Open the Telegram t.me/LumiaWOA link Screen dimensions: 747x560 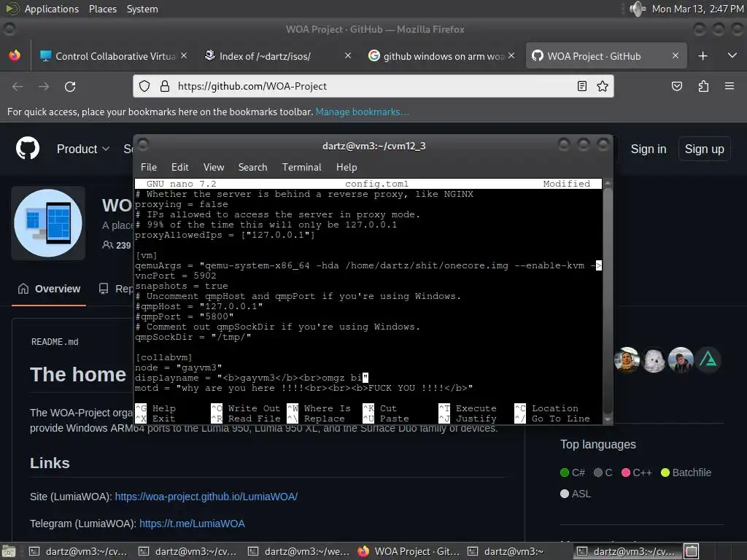(192, 524)
